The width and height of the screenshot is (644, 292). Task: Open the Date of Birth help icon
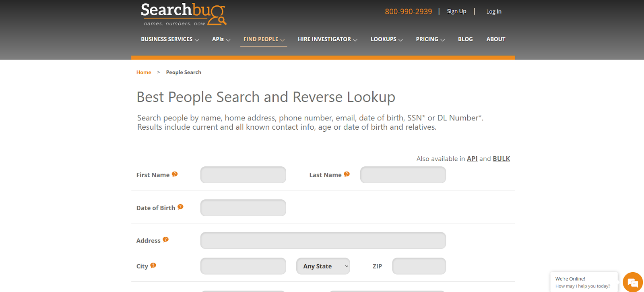180,207
